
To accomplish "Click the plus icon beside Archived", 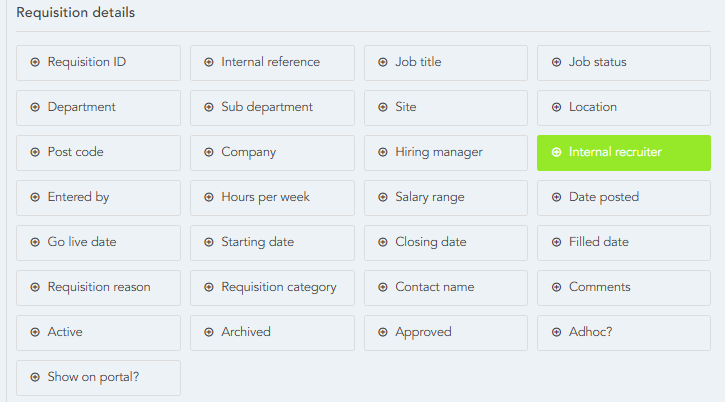I will [209, 332].
